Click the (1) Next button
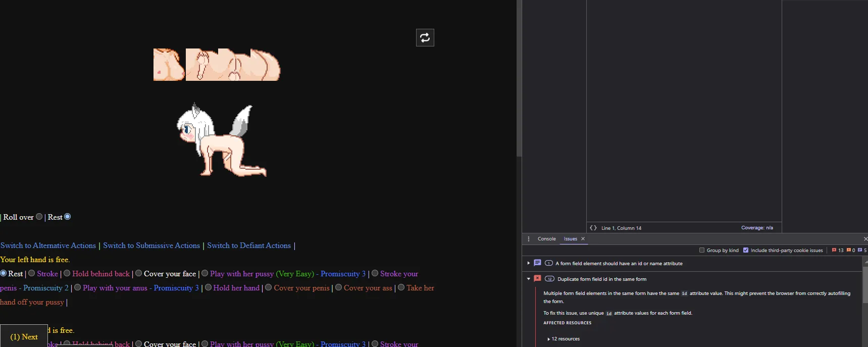This screenshot has width=868, height=347. pos(24,336)
